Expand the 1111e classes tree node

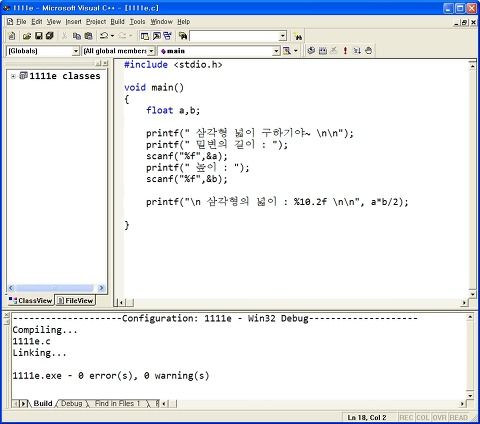click(13, 76)
